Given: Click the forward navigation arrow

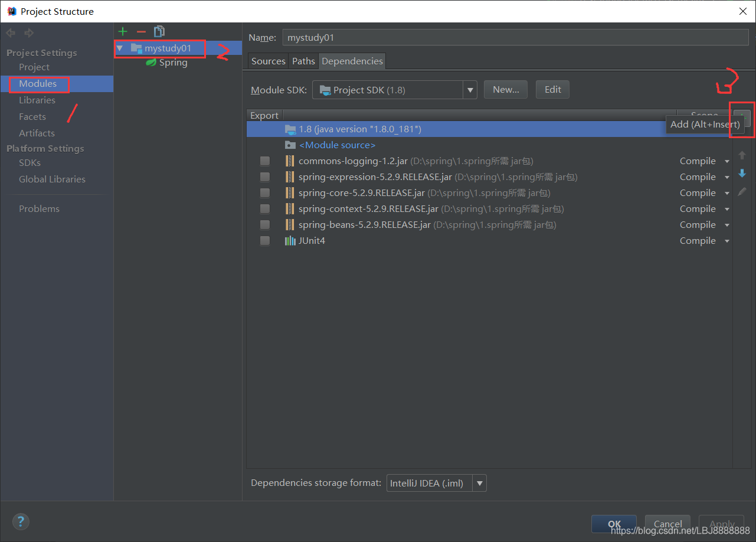Looking at the screenshot, I should (29, 32).
